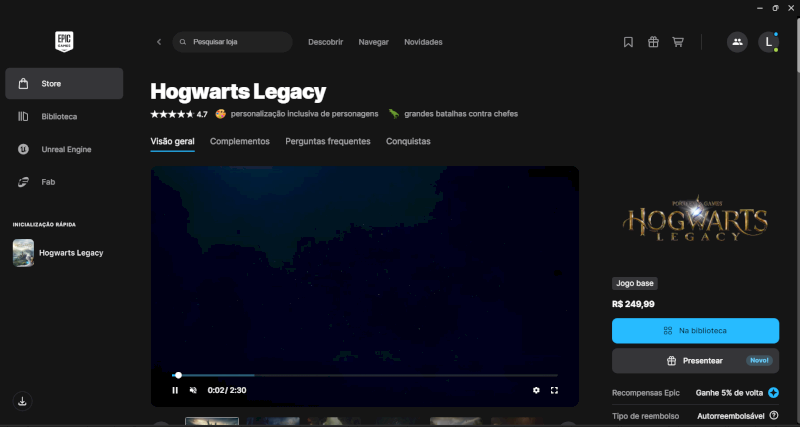Open the shopping cart
Image resolution: width=800 pixels, height=427 pixels.
(678, 42)
